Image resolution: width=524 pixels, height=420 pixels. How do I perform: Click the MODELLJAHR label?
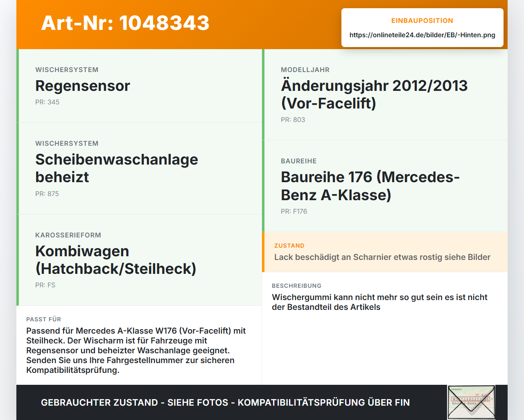[305, 70]
